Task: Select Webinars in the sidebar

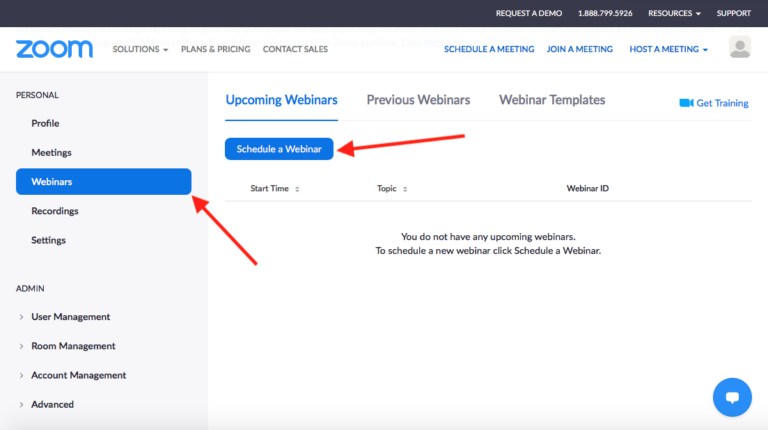Action: pos(103,182)
